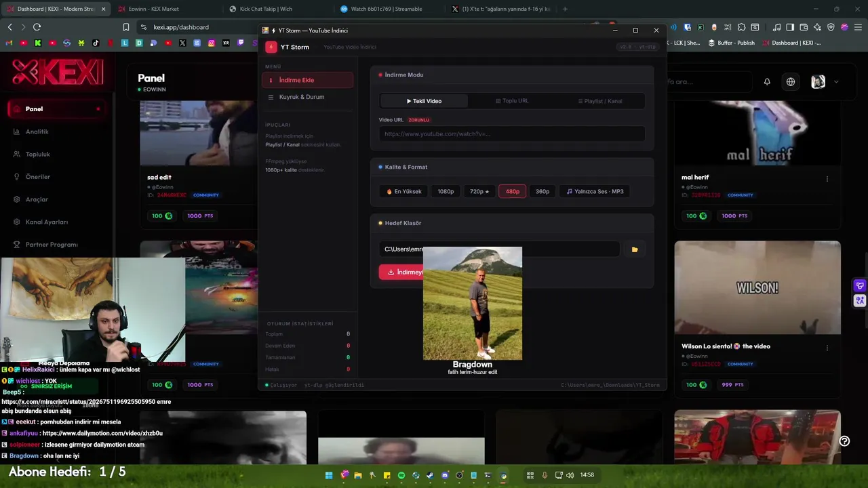Toggle the browser sidebar panel icon

(x=791, y=27)
